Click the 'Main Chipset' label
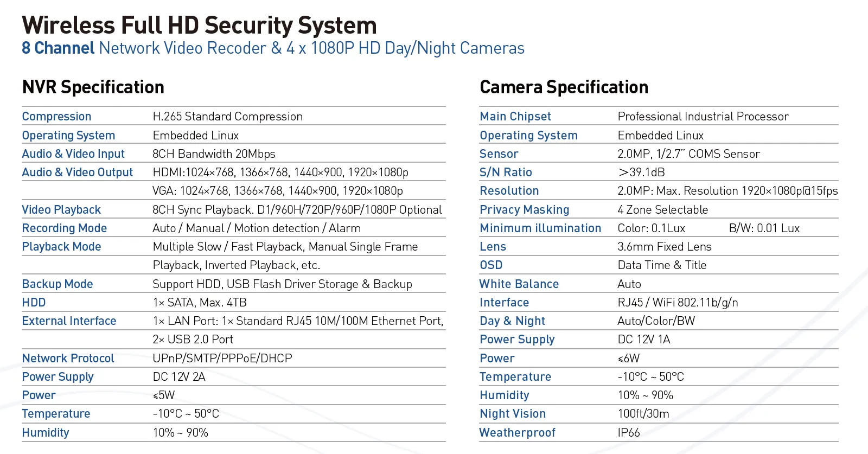Viewport: 868px width, 454px height. click(x=515, y=117)
